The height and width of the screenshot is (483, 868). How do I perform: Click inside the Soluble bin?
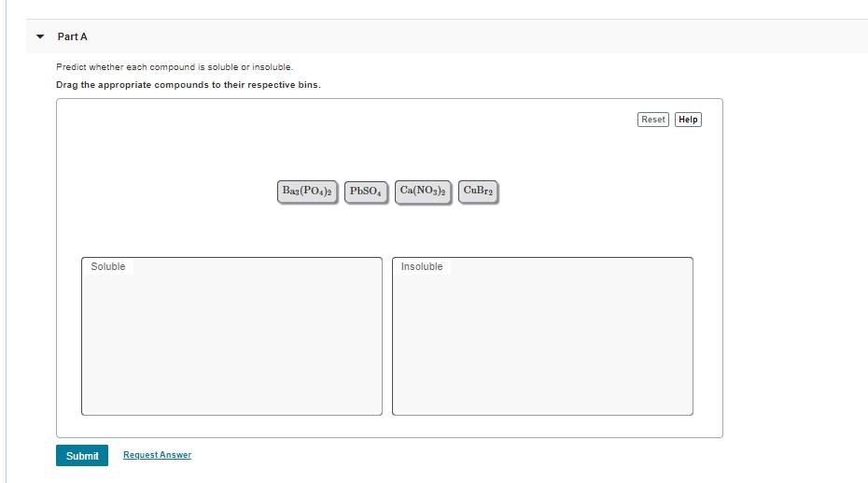pyautogui.click(x=232, y=336)
